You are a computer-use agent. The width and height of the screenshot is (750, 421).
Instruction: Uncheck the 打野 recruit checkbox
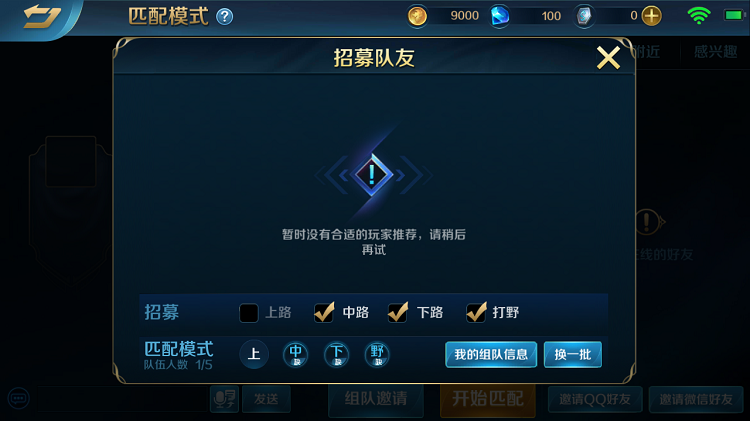coord(476,312)
